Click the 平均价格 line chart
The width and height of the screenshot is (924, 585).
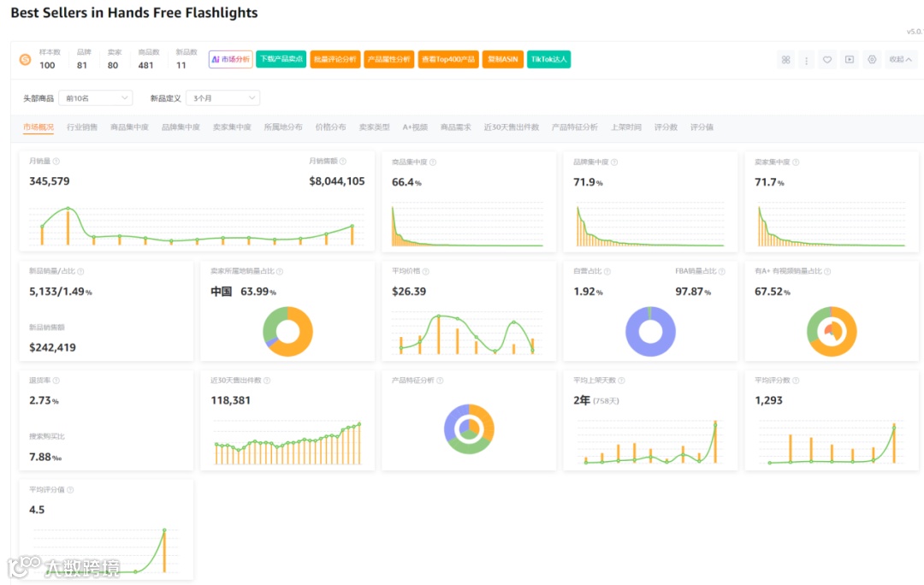coord(467,334)
